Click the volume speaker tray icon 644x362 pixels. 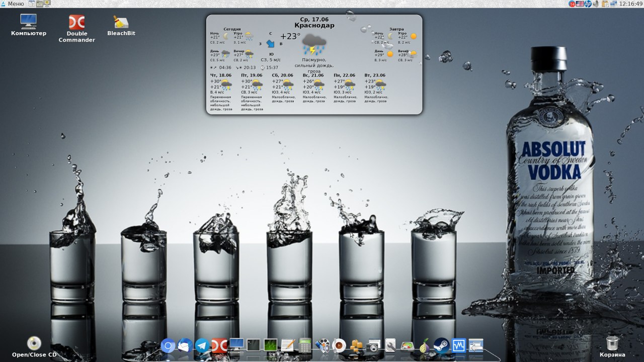[596, 4]
